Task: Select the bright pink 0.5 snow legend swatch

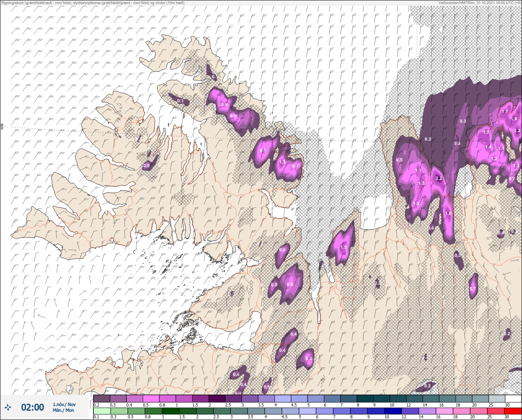Action: 151,398
